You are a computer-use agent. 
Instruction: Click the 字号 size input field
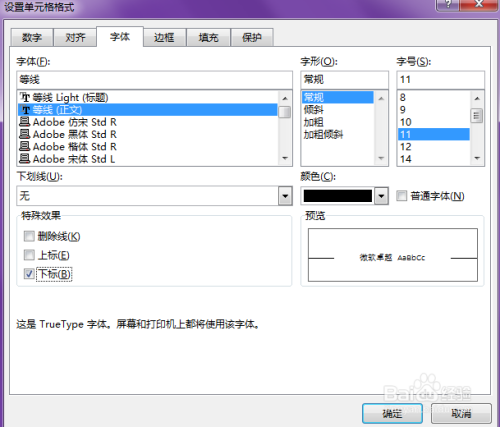tap(440, 80)
